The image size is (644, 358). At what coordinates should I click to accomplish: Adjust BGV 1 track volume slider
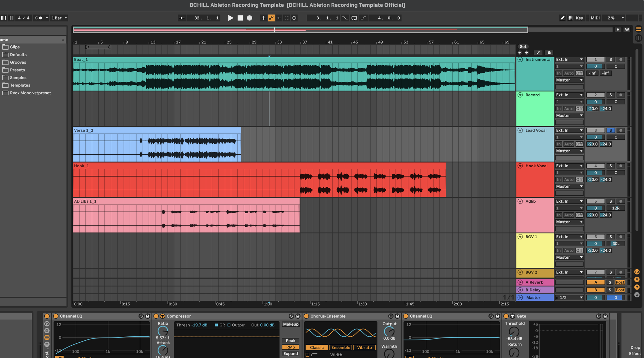[595, 244]
